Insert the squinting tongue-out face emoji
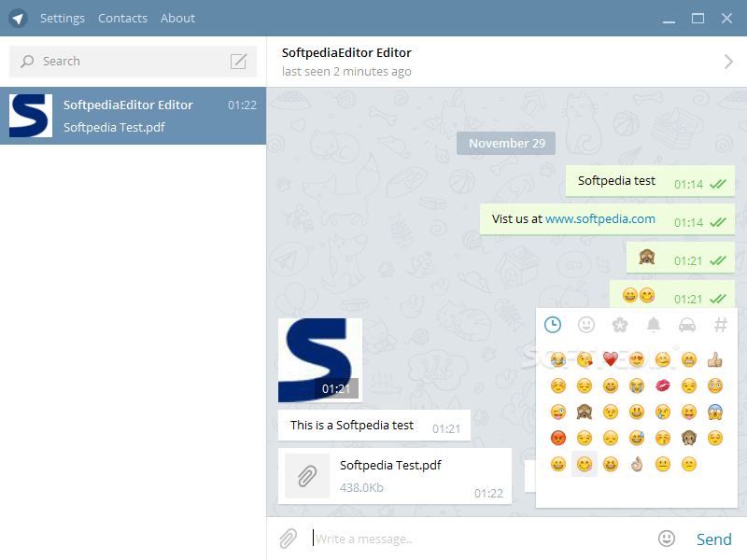The width and height of the screenshot is (747, 560). pos(689,412)
